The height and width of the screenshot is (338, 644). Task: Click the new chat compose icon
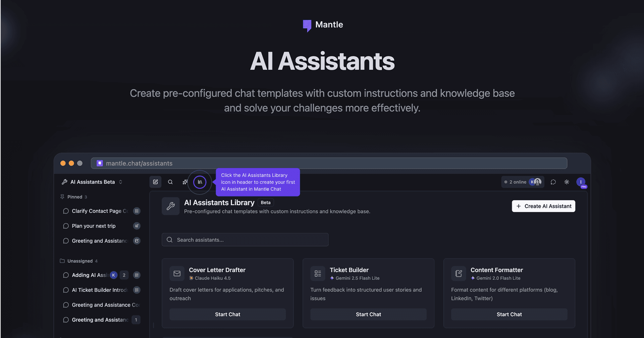[155, 182]
